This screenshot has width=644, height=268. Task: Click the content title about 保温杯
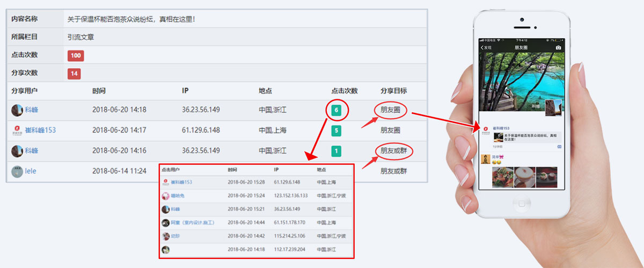coord(131,19)
